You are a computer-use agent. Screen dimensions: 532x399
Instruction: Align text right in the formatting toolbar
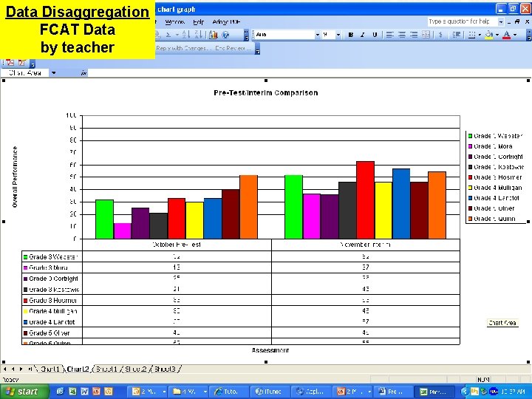(x=414, y=35)
